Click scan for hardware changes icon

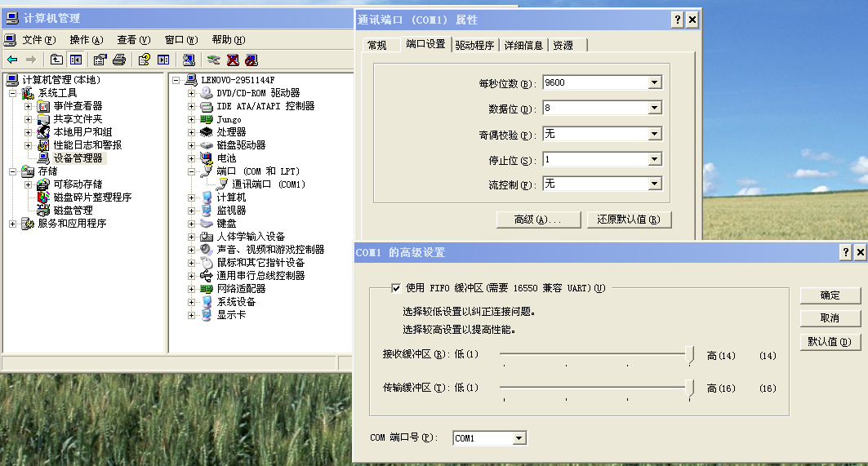(x=189, y=60)
